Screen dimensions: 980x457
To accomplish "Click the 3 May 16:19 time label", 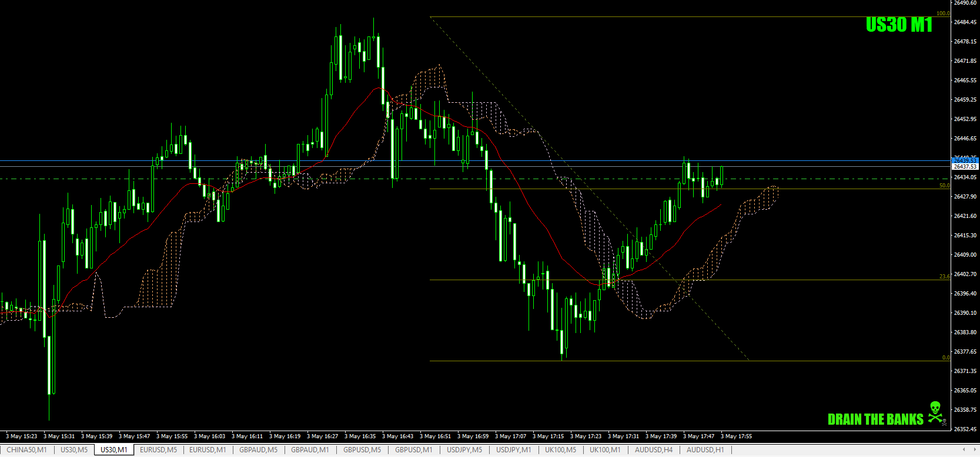I will [285, 436].
